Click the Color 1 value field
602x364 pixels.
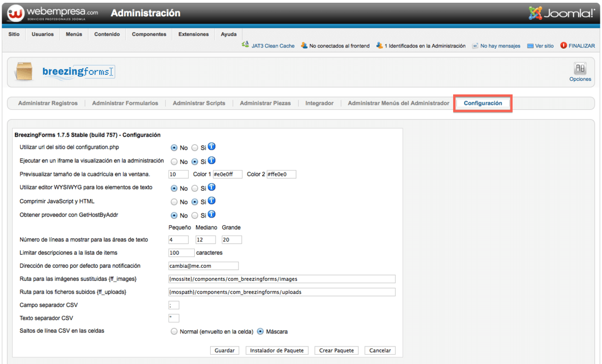click(228, 174)
